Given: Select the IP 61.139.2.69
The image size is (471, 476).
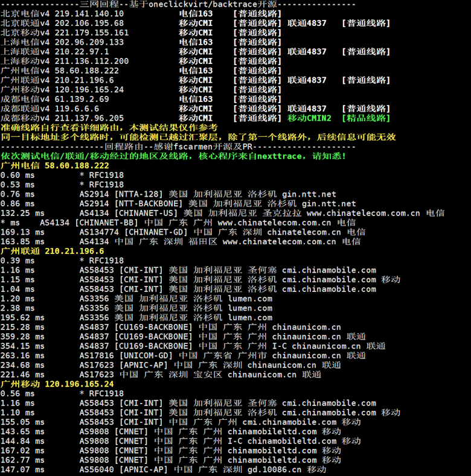Looking at the screenshot, I should [x=82, y=100].
